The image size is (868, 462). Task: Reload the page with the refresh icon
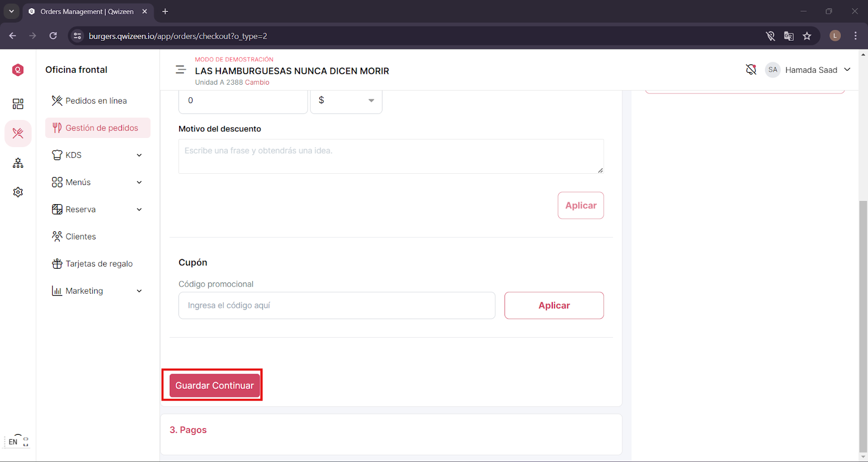[x=53, y=36]
